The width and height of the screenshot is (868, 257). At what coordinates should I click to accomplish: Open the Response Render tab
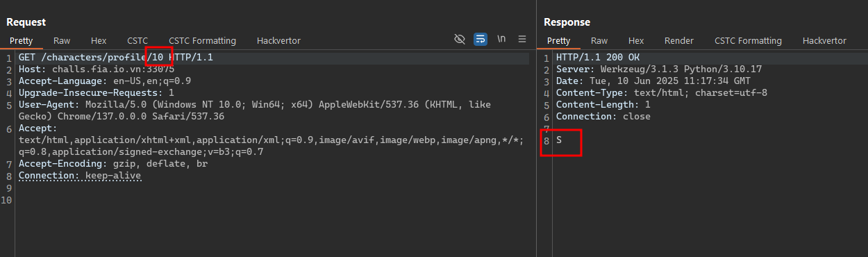679,41
